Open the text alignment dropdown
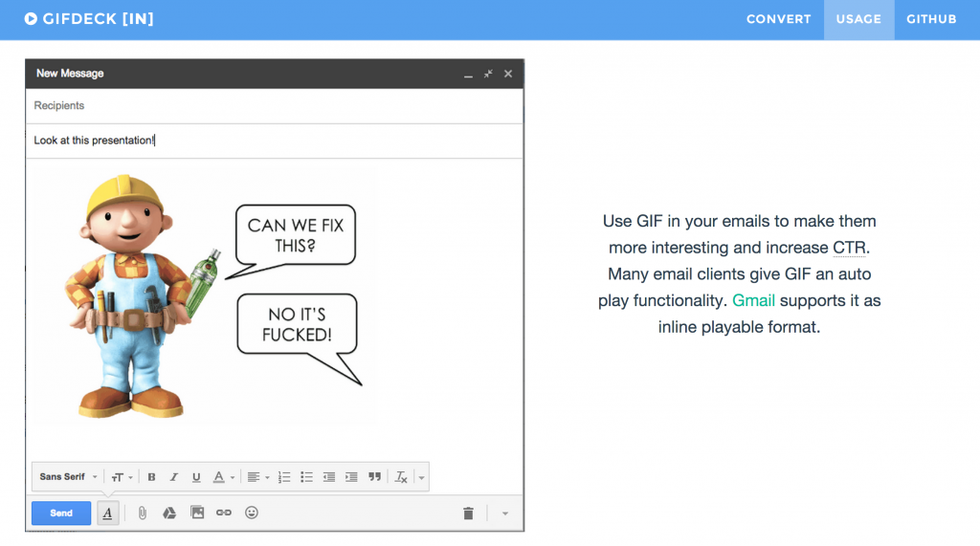Image resolution: width=980 pixels, height=546 pixels. (x=256, y=477)
